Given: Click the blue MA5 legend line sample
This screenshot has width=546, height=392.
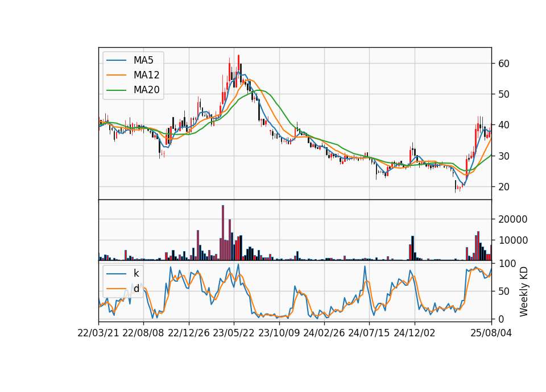Looking at the screenshot, I should point(116,60).
